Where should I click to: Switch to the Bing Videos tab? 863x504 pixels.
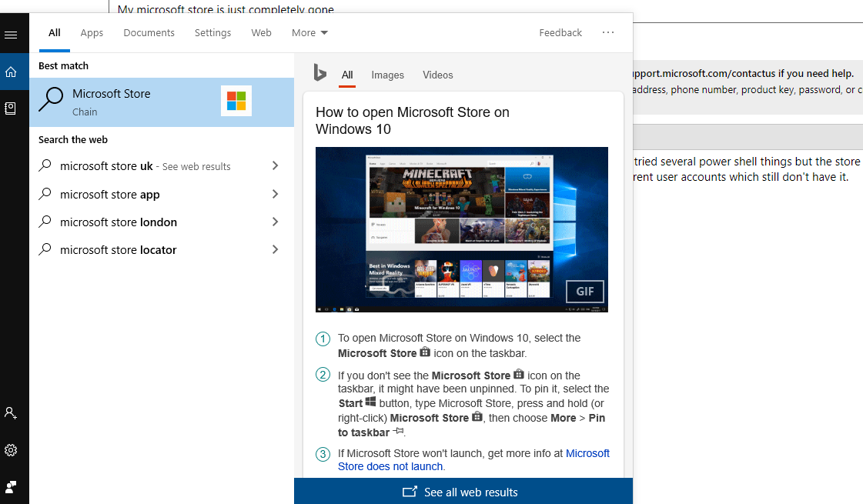pyautogui.click(x=438, y=75)
